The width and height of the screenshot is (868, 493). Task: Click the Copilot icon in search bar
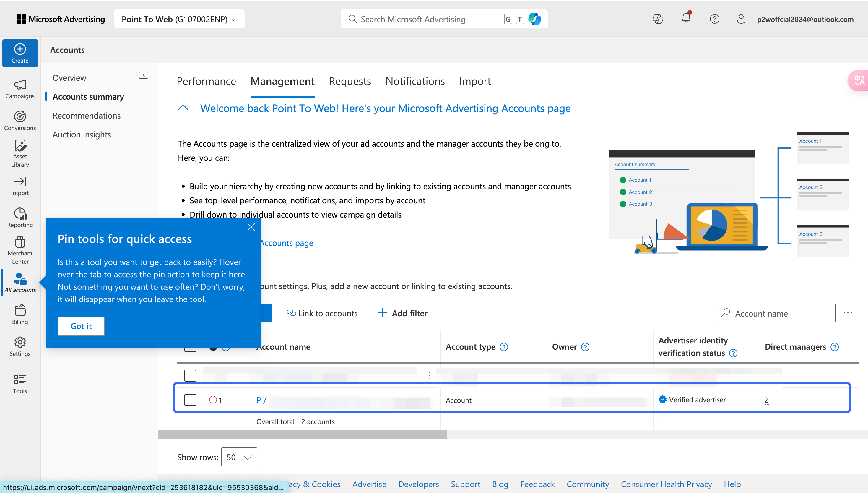tap(535, 19)
